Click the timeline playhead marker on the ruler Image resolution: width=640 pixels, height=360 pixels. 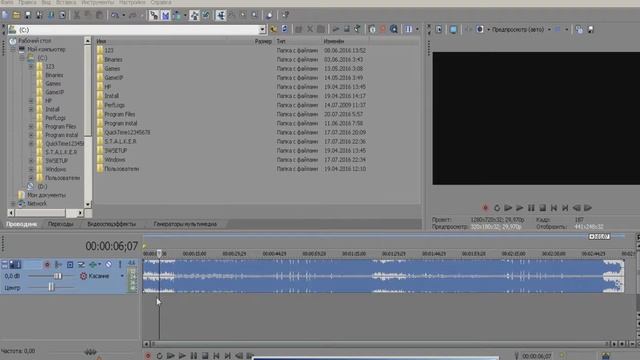click(x=159, y=253)
